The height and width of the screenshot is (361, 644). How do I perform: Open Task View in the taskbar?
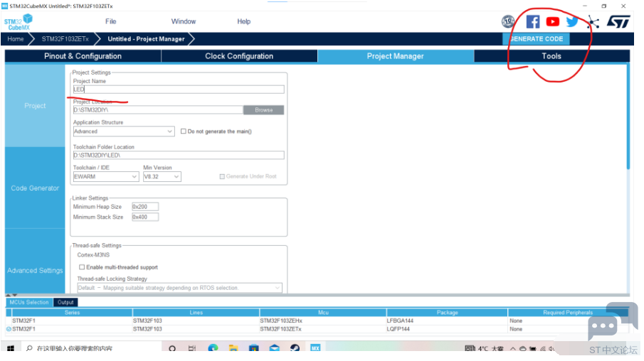click(x=192, y=348)
